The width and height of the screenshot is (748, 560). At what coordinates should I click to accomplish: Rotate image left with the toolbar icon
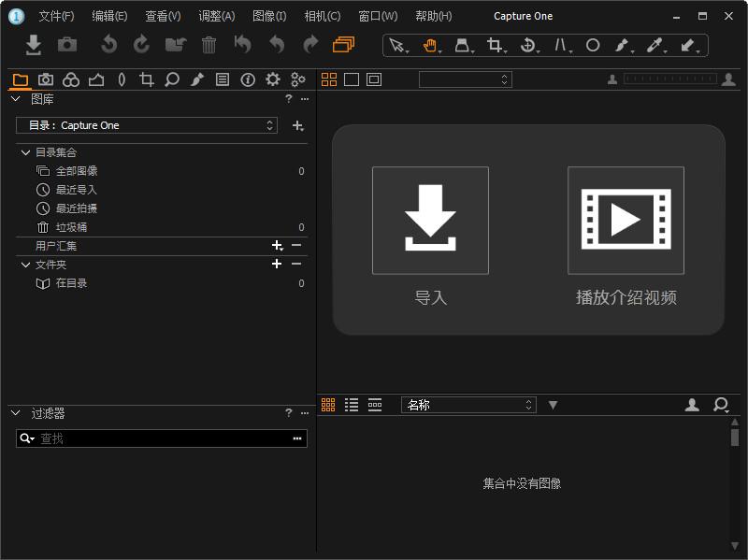point(108,44)
